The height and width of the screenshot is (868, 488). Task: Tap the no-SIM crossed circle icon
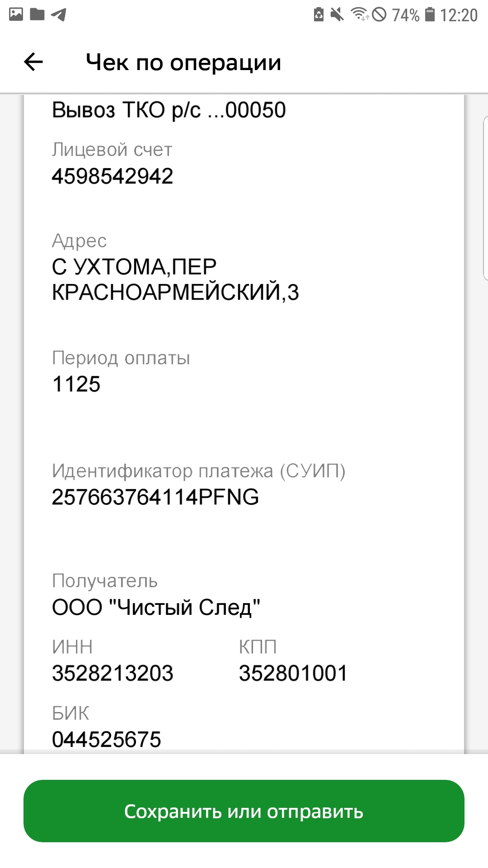[380, 14]
